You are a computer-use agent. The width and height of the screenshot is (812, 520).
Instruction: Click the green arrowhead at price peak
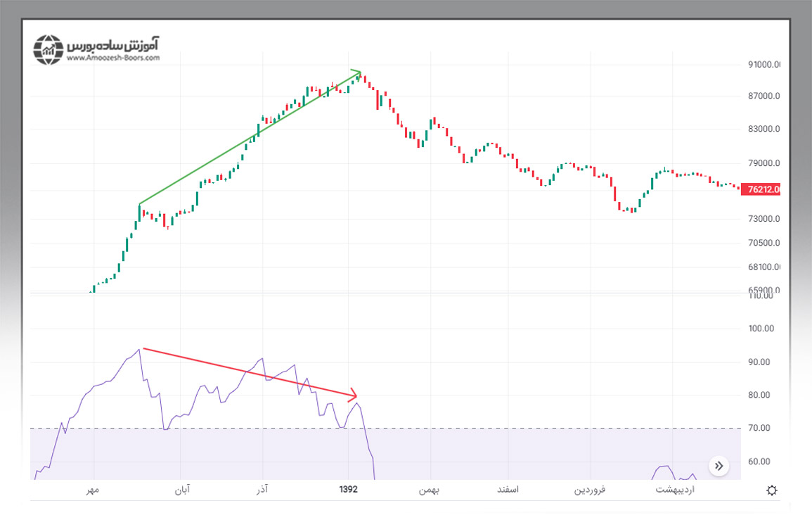[x=357, y=72]
